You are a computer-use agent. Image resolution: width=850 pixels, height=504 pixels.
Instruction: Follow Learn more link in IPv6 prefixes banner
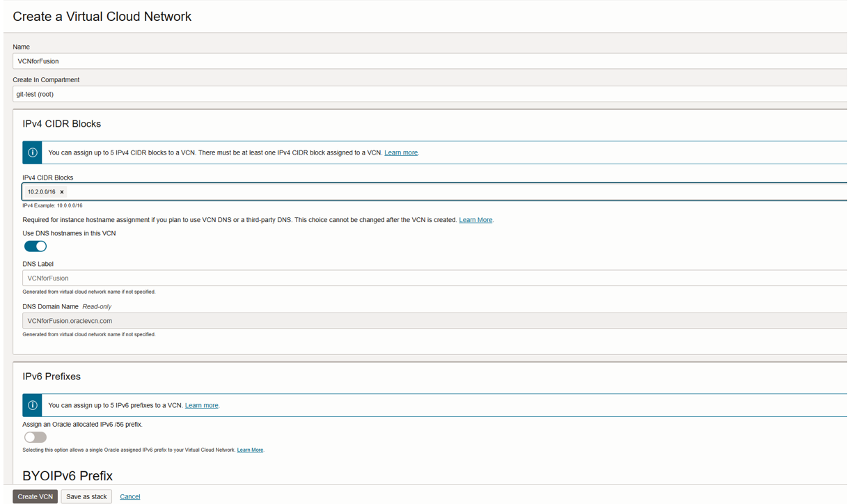201,405
